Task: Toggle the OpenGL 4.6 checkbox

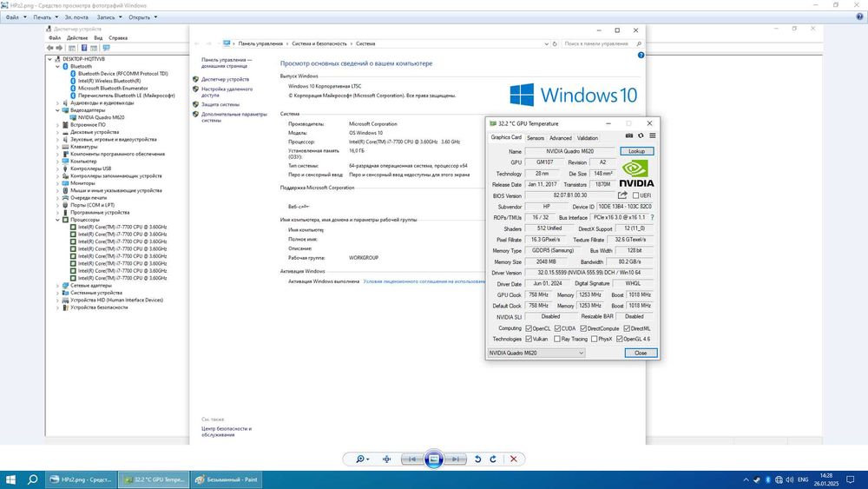Action: tap(620, 339)
